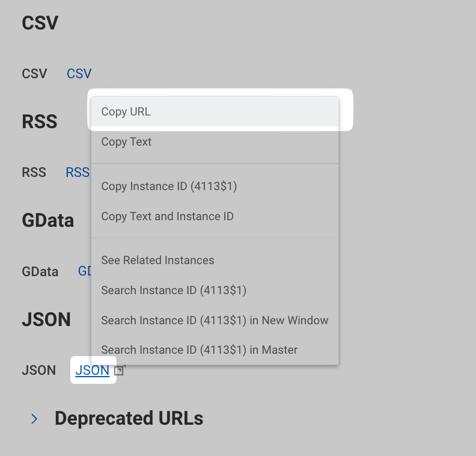This screenshot has height=456, width=476.
Task: Click the plain JSON field label
Action: (39, 371)
